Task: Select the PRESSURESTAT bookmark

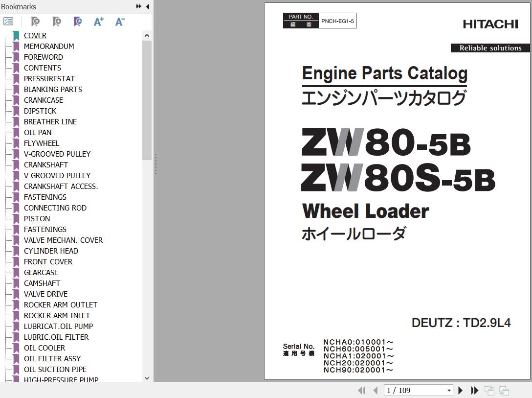Action: (49, 79)
